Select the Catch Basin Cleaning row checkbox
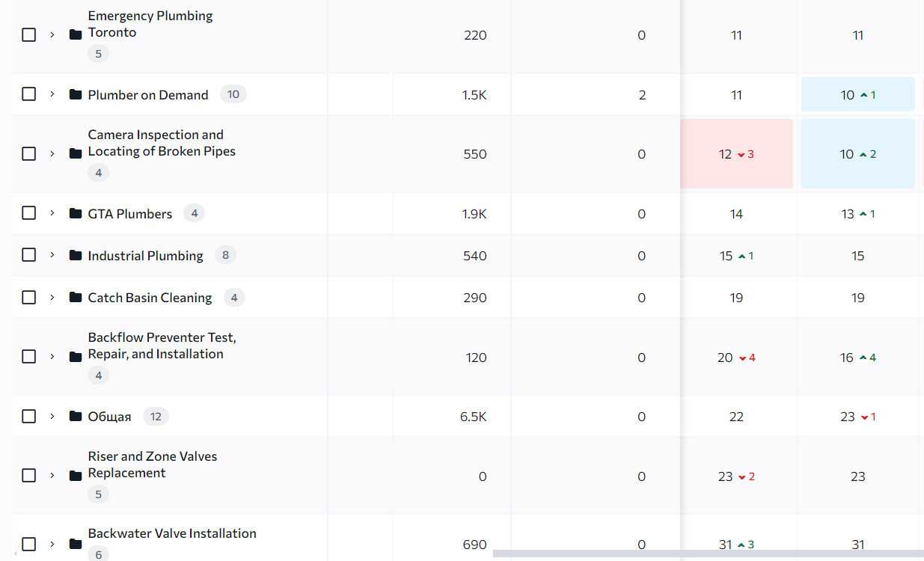 [28, 297]
